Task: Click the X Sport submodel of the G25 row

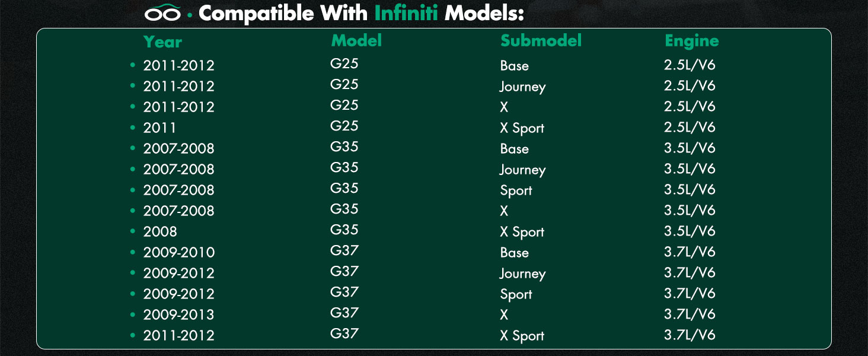Action: point(522,128)
